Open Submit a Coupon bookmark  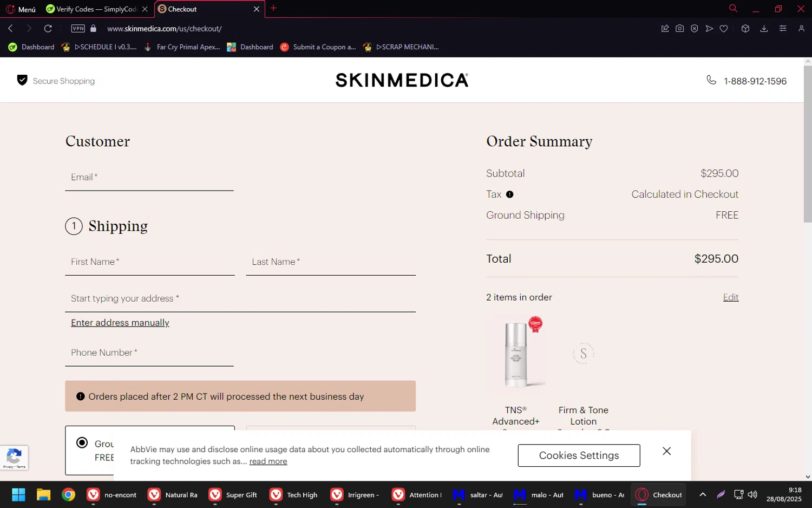pos(318,47)
